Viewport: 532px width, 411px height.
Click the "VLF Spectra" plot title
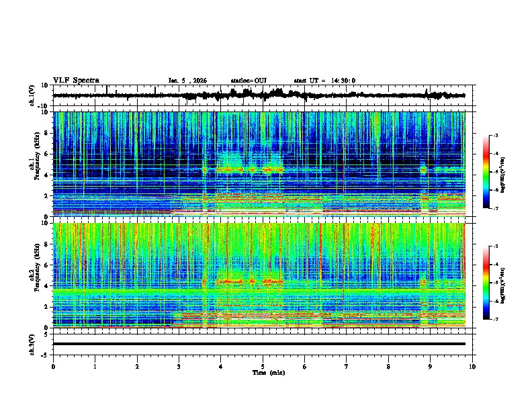pyautogui.click(x=76, y=81)
